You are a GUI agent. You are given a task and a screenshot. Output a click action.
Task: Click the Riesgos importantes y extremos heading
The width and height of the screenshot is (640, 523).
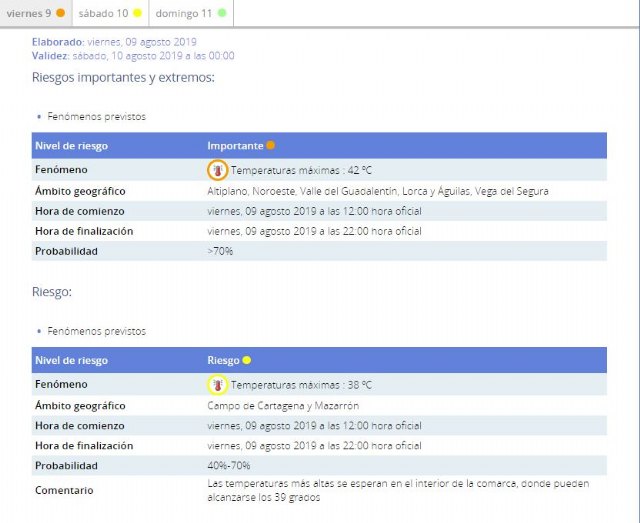coord(124,77)
